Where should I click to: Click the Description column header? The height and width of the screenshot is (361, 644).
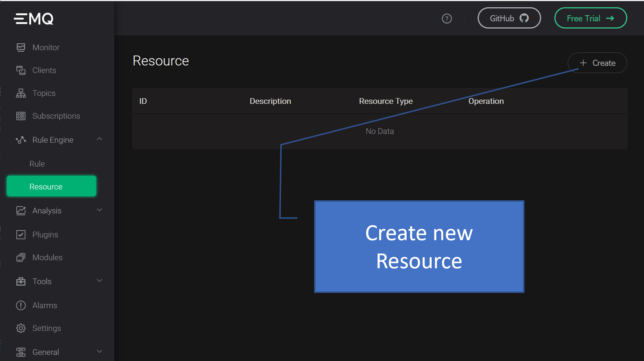pyautogui.click(x=270, y=101)
